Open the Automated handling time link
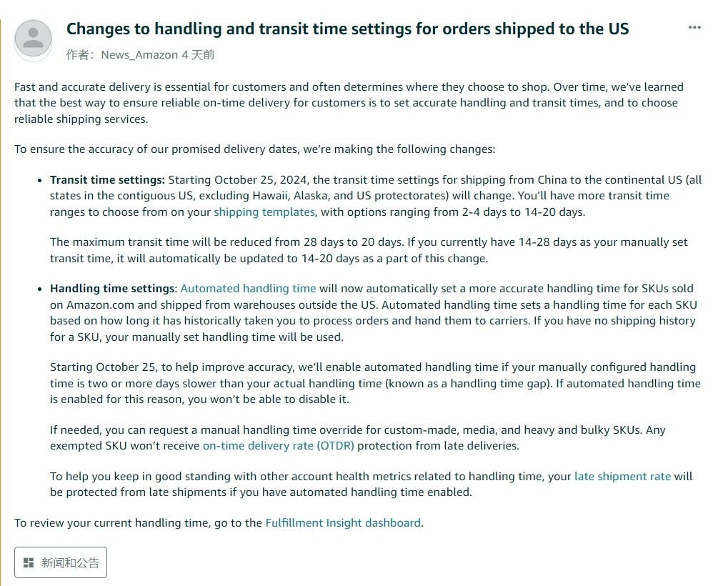The width and height of the screenshot is (728, 586). pos(248,289)
